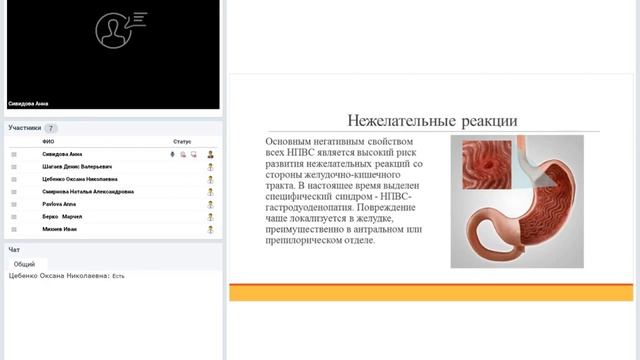This screenshot has width=640, height=360.
Task: Select participant Смирнова Наталья Александровна
Action: 88,191
